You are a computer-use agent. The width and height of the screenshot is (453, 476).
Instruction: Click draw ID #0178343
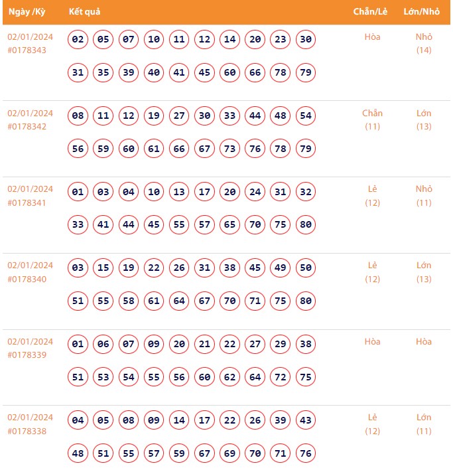coord(27,50)
